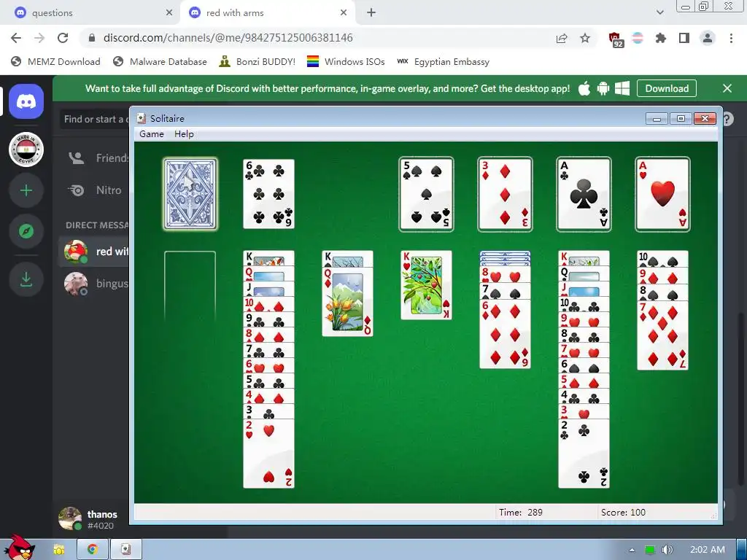Viewport: 747px width, 560px height.
Task: Open the Solitaire Help menu
Action: pyautogui.click(x=184, y=134)
